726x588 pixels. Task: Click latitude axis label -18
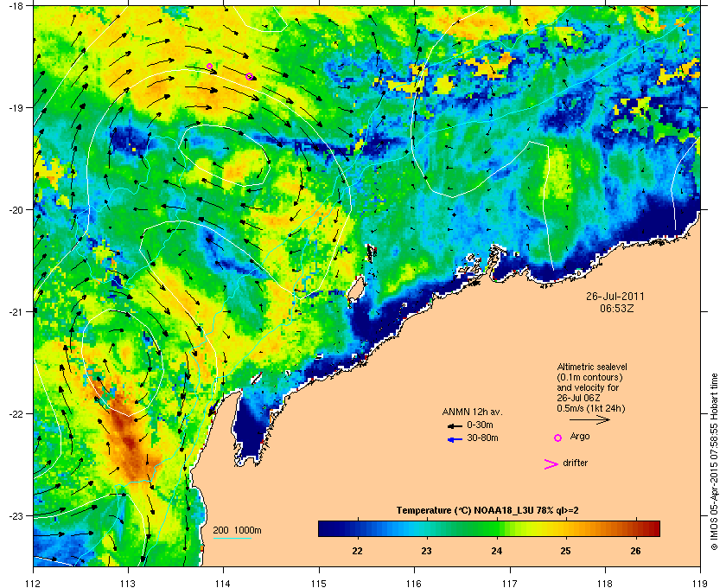16,6
